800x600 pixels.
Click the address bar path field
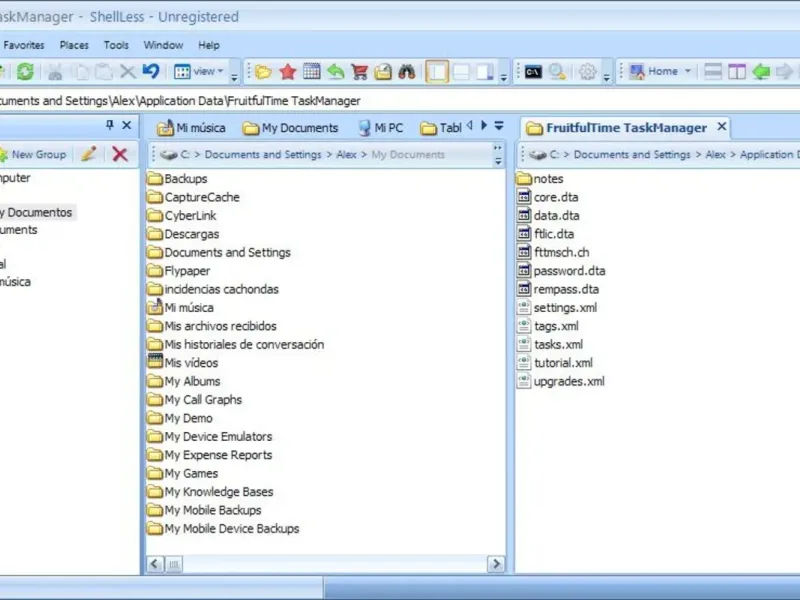point(400,101)
